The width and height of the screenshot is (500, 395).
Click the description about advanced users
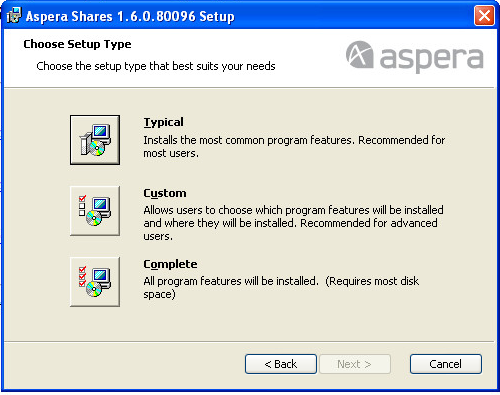(293, 223)
